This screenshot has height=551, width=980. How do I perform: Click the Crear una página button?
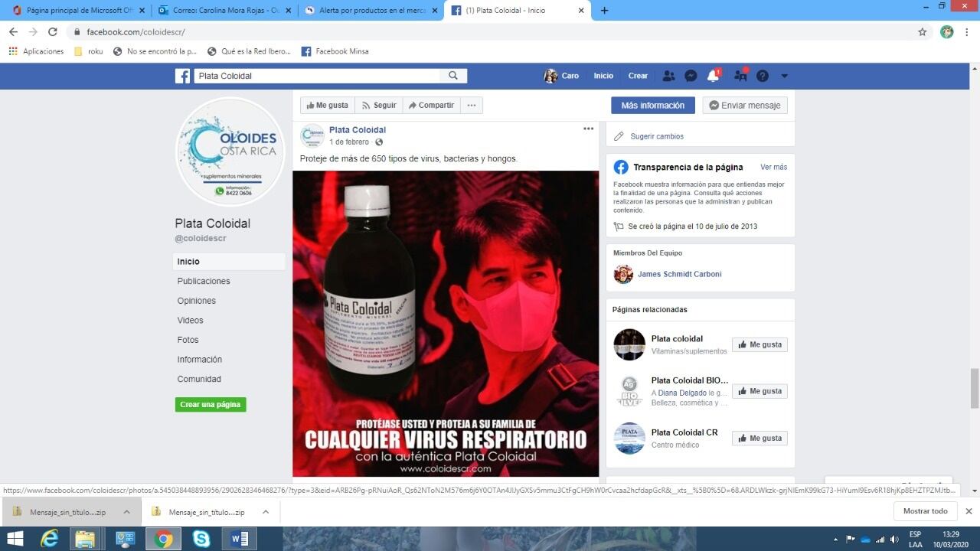click(210, 404)
